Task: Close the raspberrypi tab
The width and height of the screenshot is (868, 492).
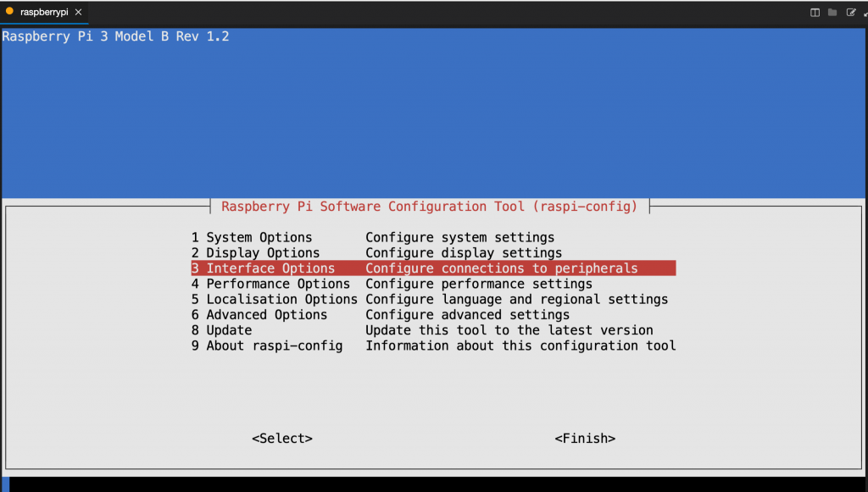Action: pyautogui.click(x=78, y=12)
